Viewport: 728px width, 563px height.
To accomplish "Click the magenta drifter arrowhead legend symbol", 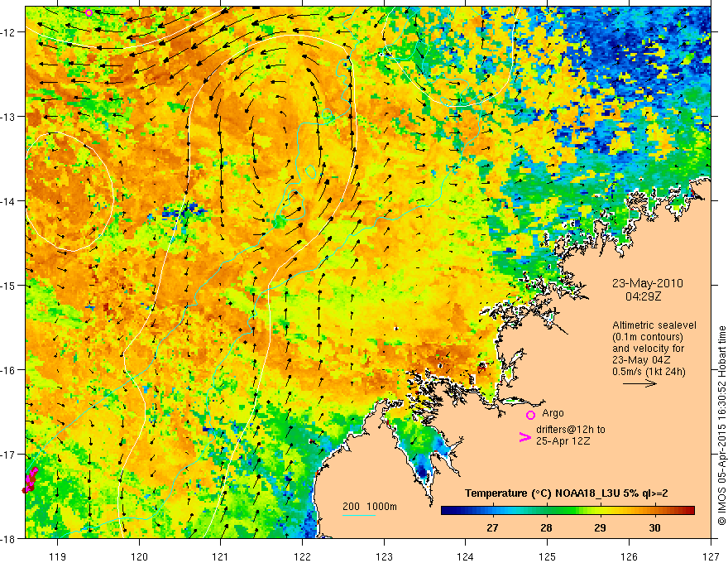I will [x=524, y=437].
